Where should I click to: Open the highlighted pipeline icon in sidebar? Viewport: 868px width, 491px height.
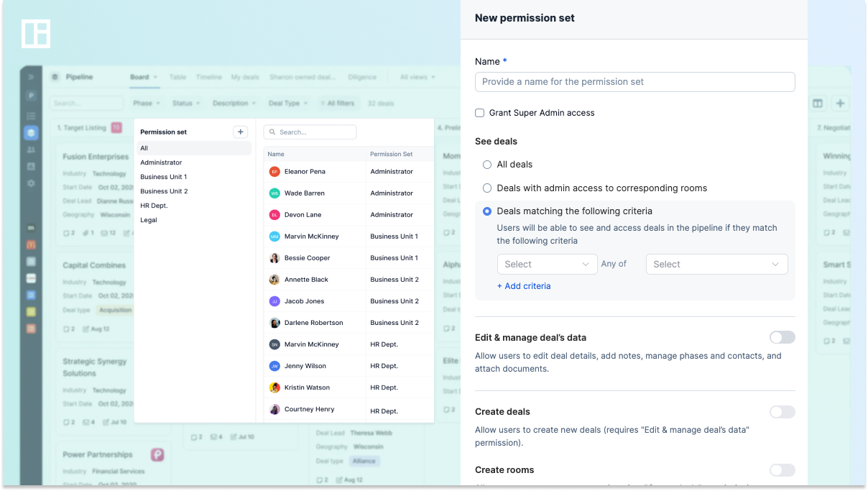31,133
